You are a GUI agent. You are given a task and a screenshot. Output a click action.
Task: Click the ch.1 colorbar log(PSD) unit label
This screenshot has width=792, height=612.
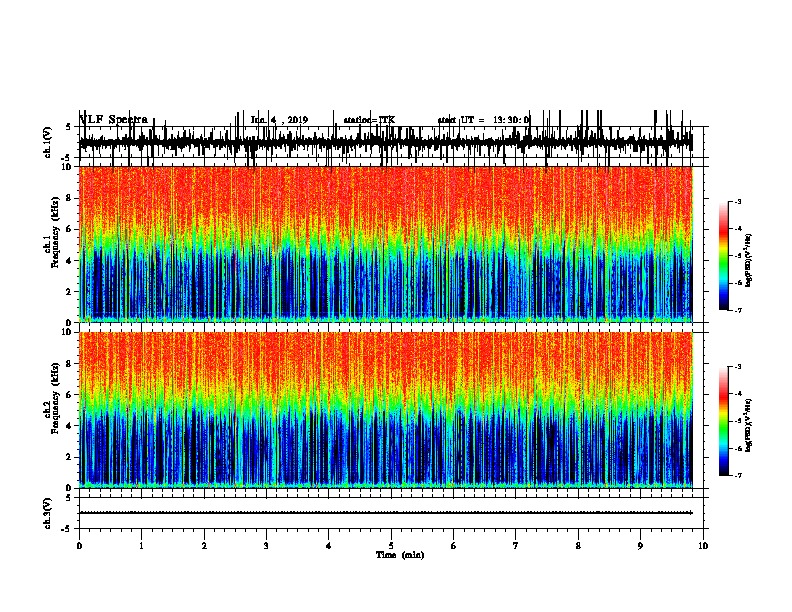[x=749, y=260]
